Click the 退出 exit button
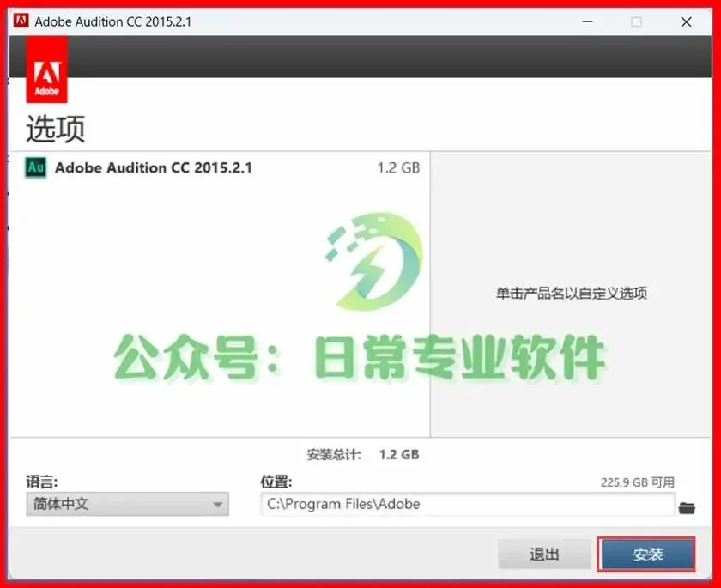 [x=544, y=554]
